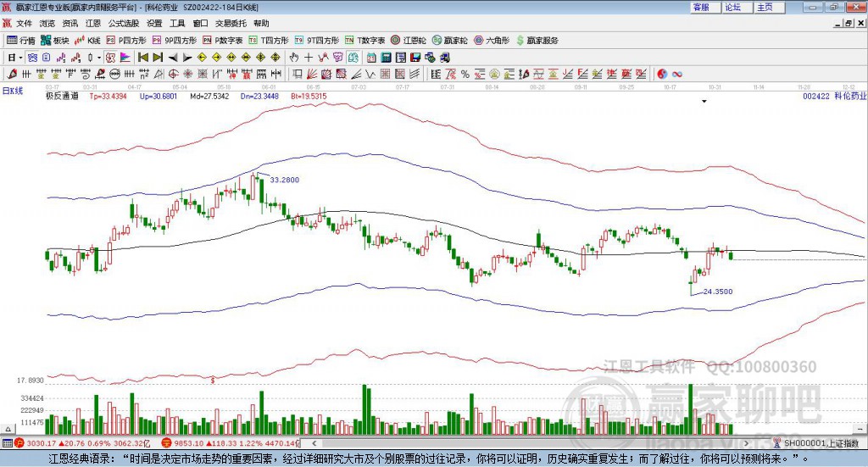Viewport: 868px width, 467px height.
Task: Open the 六角形 hexagon tool
Action: tap(492, 41)
